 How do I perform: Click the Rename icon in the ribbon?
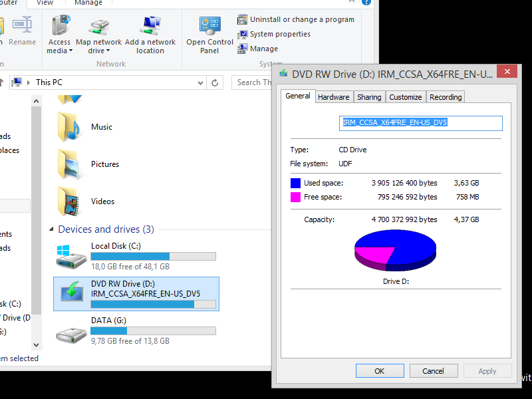pyautogui.click(x=23, y=25)
